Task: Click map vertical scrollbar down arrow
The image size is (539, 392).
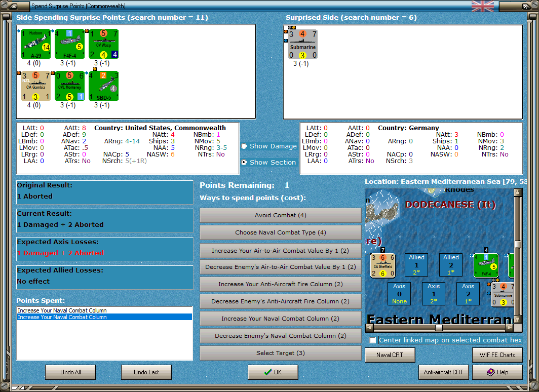Action: point(518,320)
